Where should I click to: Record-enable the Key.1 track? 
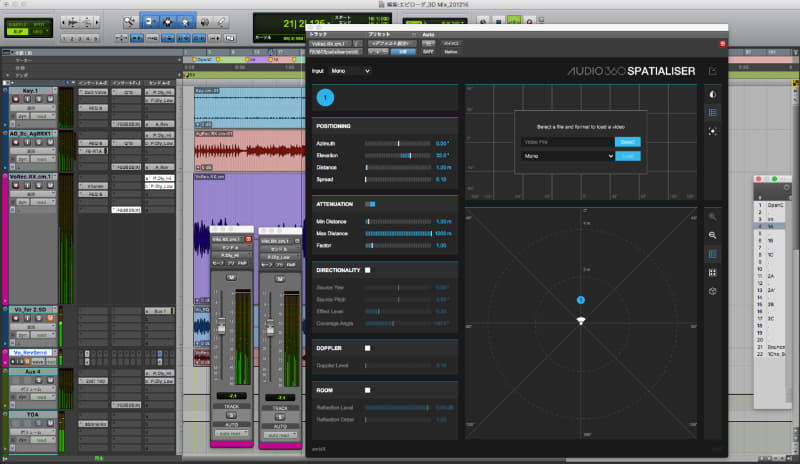click(16, 99)
